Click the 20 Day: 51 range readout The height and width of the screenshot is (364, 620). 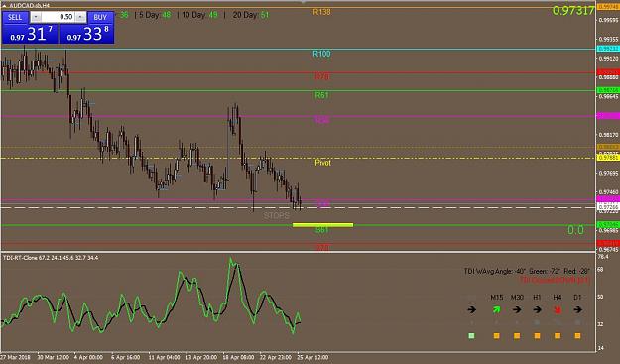[x=251, y=15]
